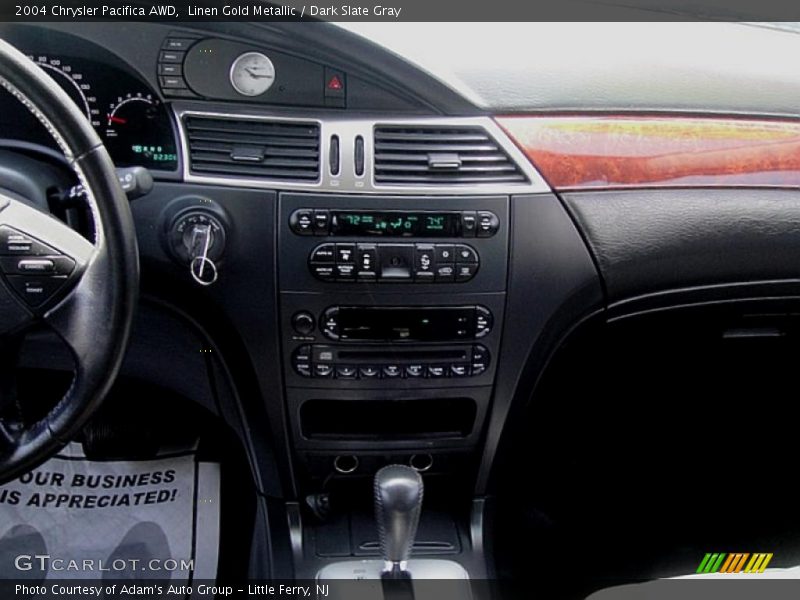
Task: Click the storage cubby below the stereo
Action: point(388,418)
